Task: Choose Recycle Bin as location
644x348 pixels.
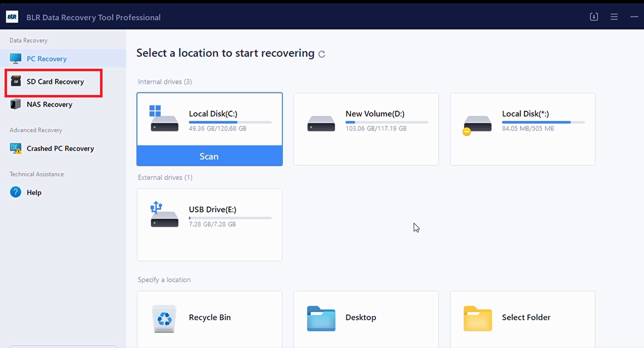Action: [210, 319]
